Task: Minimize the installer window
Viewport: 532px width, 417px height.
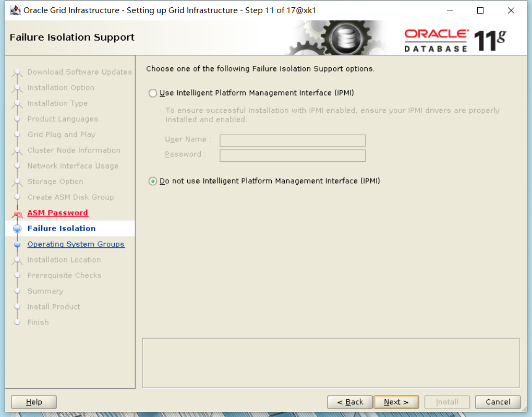Action: coord(450,10)
